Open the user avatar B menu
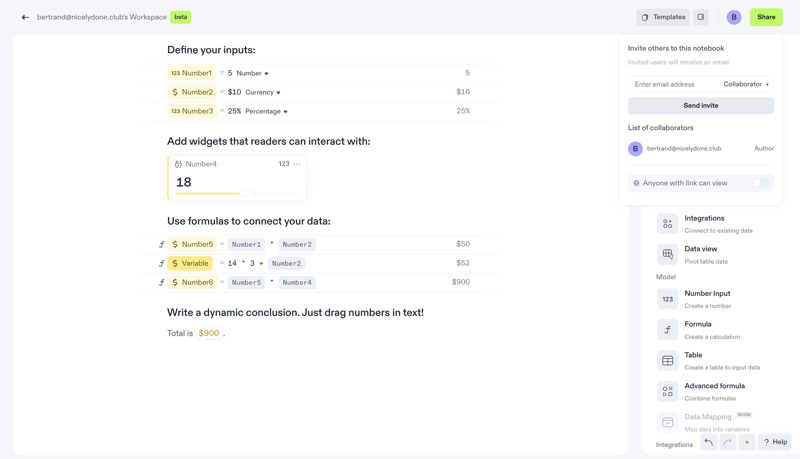800x459 pixels. pos(734,17)
